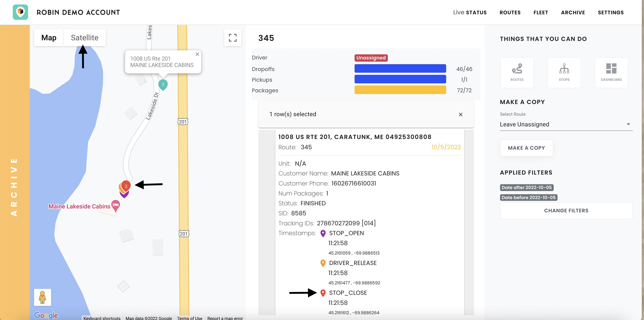
Task: Toggle fullscreen map view
Action: (233, 38)
